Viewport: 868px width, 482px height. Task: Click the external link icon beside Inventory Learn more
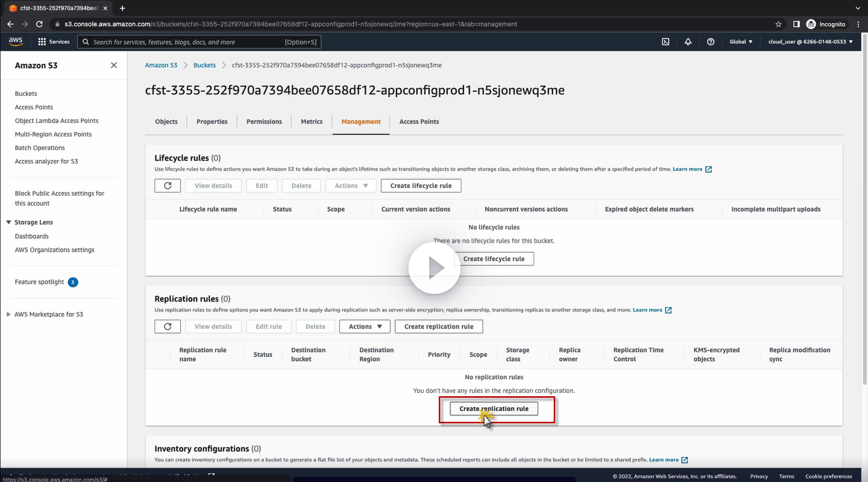tap(684, 460)
